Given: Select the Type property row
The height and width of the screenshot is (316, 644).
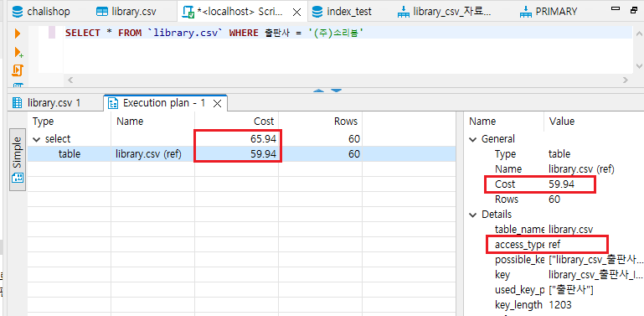Looking at the screenshot, I should click(554, 154).
